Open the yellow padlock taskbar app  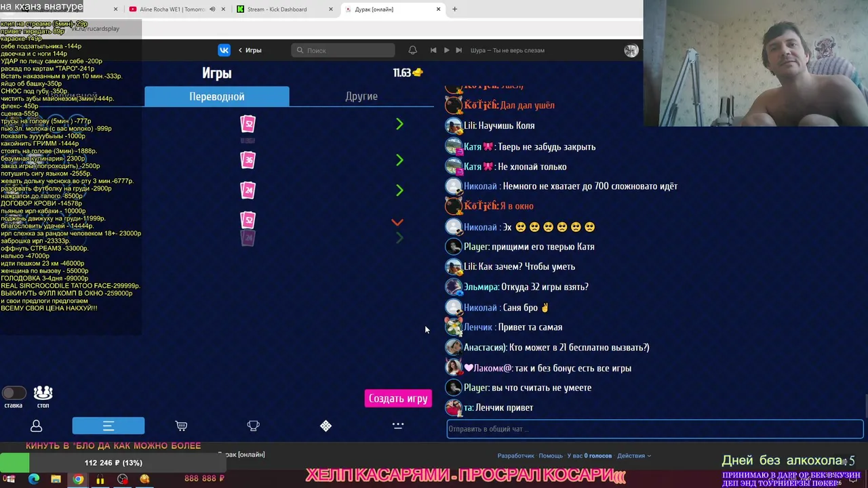(100, 479)
